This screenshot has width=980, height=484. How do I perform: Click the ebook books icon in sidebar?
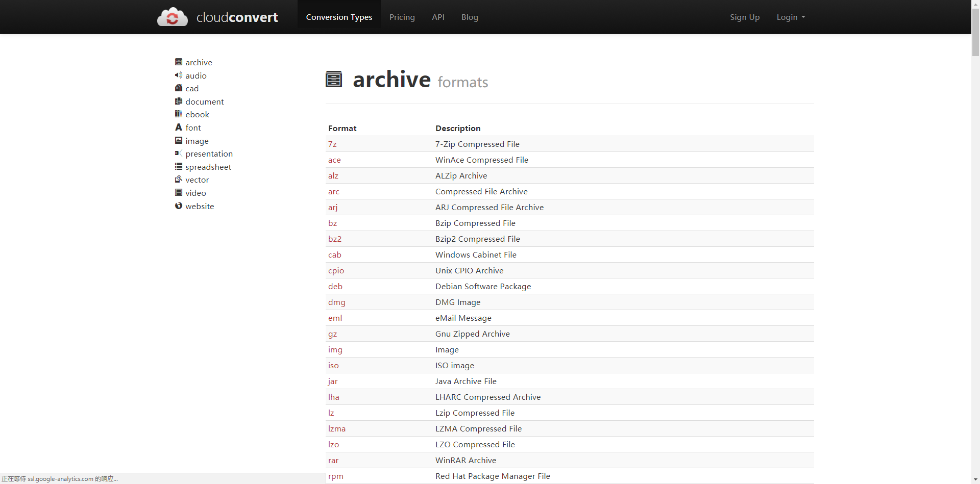(x=179, y=114)
